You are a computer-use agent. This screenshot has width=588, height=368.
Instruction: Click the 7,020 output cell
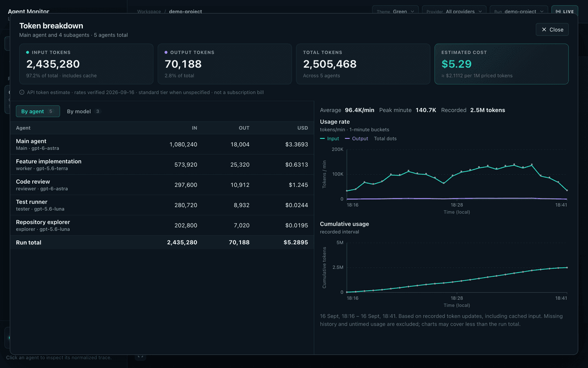click(242, 226)
